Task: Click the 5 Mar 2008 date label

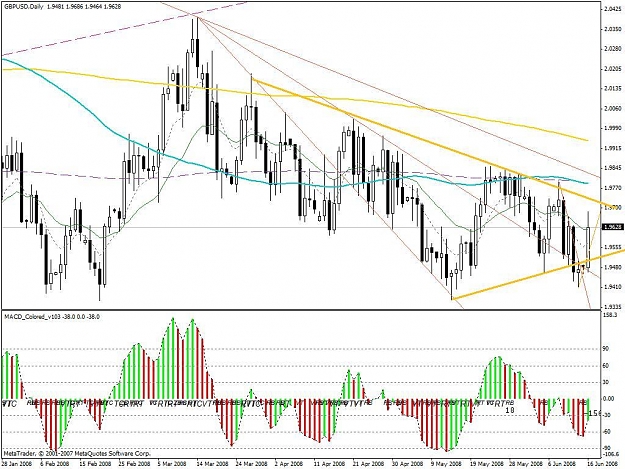Action: (x=172, y=464)
